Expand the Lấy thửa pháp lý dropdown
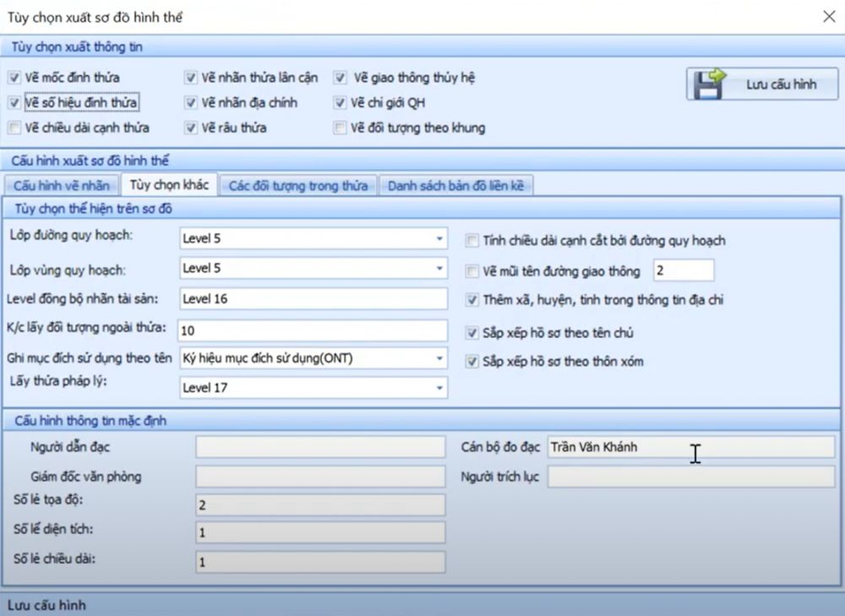This screenshot has height=616, width=845. [439, 388]
